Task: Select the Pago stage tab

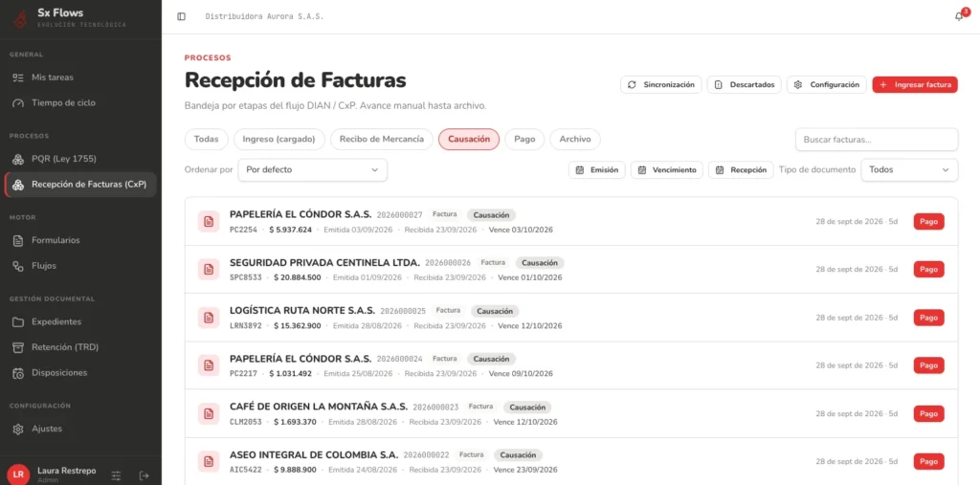Action: pos(525,139)
